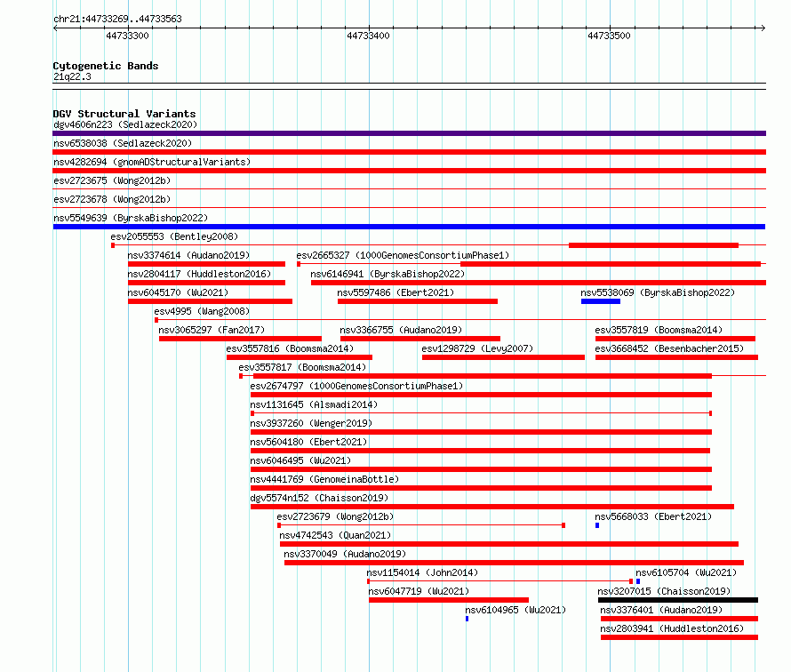The height and width of the screenshot is (672, 791).
Task: Click nsv2803941 (Huddleston2016) label
Action: pos(672,628)
